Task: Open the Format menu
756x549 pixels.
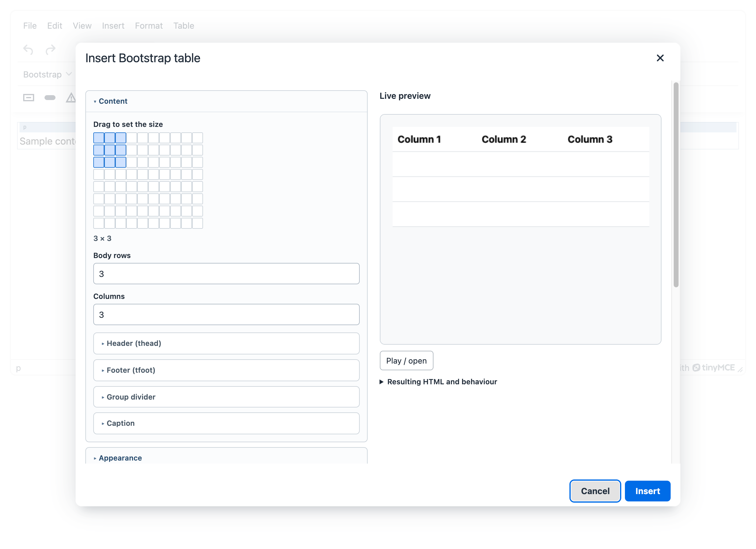Action: coord(149,26)
